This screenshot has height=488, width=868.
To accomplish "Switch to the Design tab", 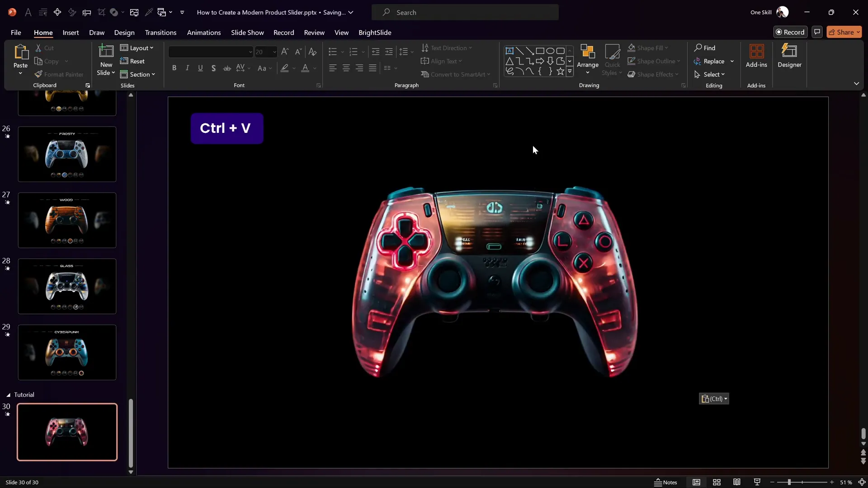I will coord(124,33).
